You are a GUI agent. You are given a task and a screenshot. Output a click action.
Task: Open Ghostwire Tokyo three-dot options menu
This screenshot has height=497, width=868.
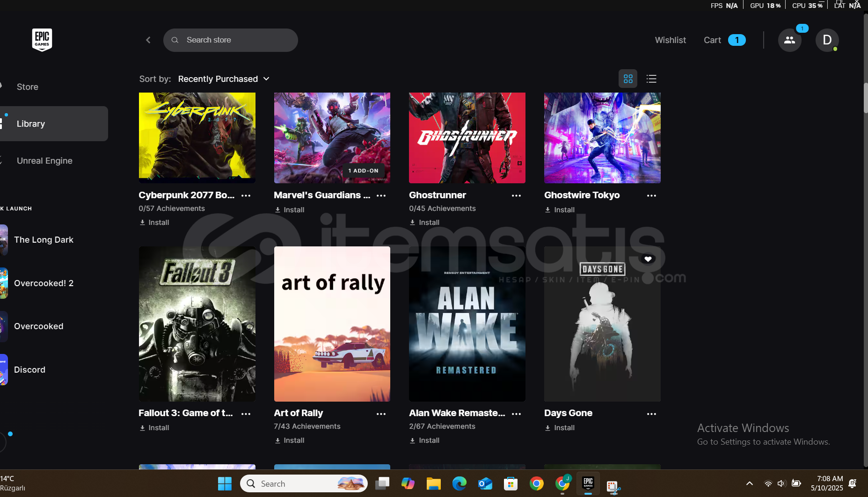point(651,196)
